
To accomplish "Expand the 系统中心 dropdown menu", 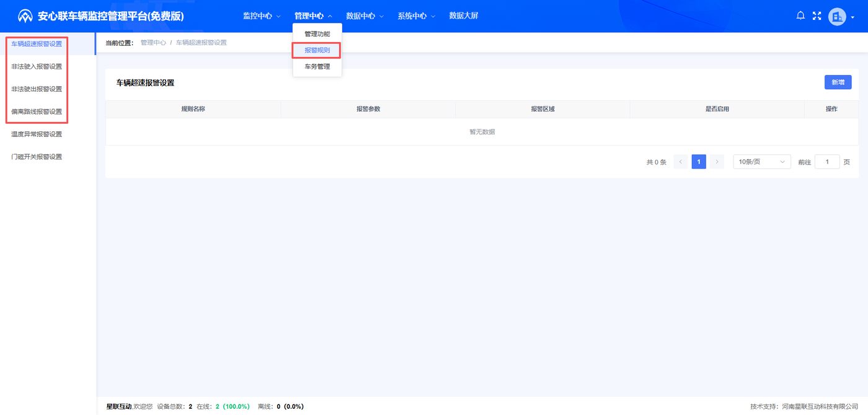I will (416, 16).
